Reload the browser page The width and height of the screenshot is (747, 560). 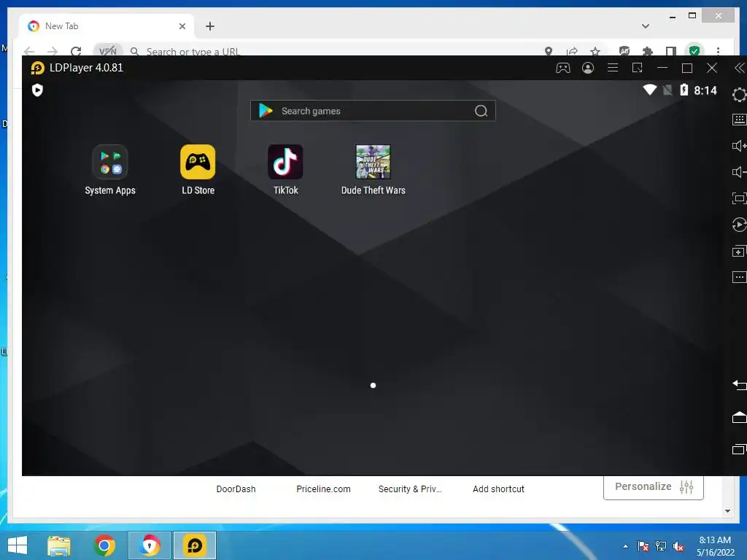[76, 51]
